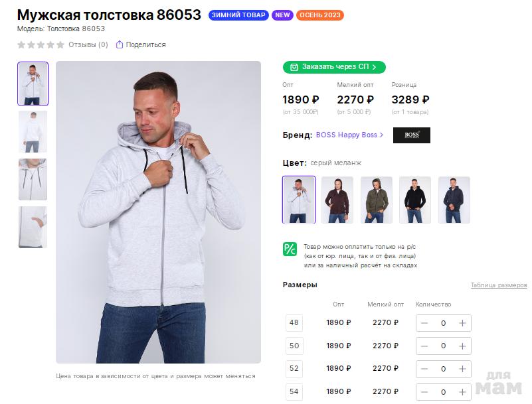Show the pocket detail thumbnail
Image resolution: width=532 pixels, height=404 pixels.
tap(33, 227)
